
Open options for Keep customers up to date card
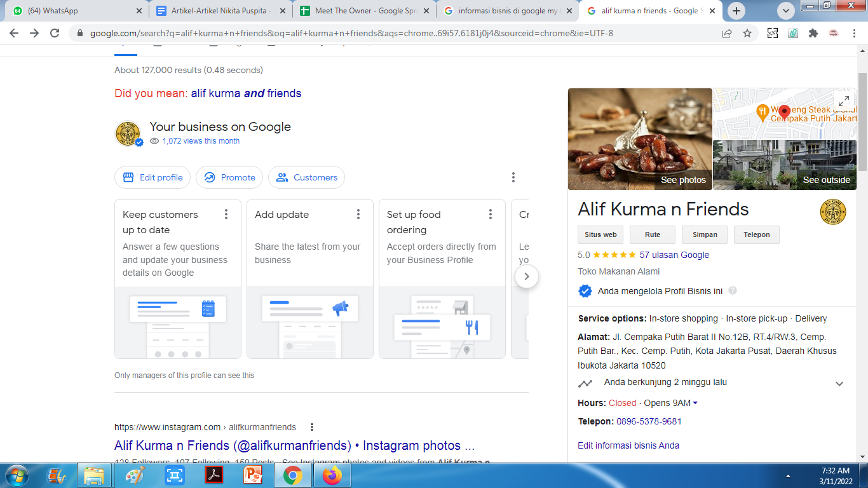(226, 215)
